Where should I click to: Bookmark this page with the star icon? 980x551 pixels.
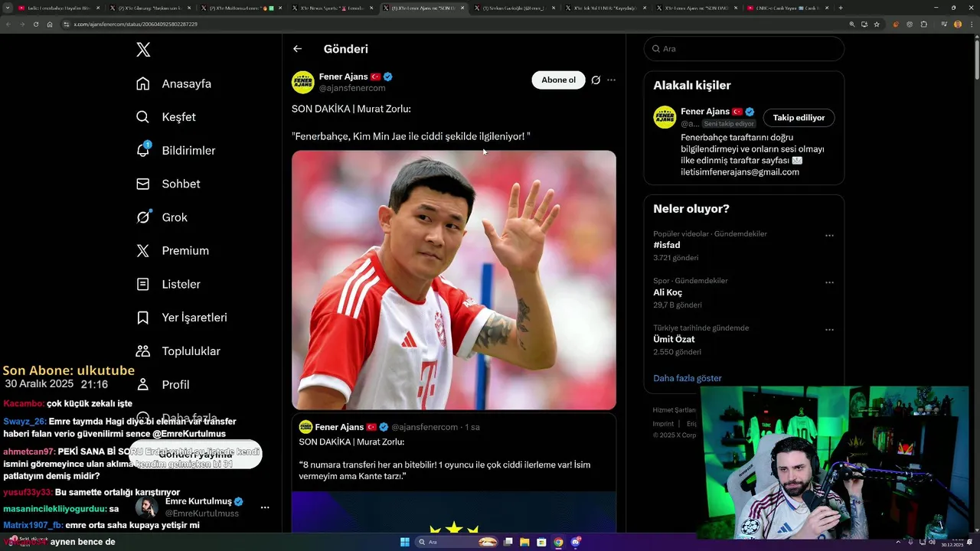pos(877,24)
